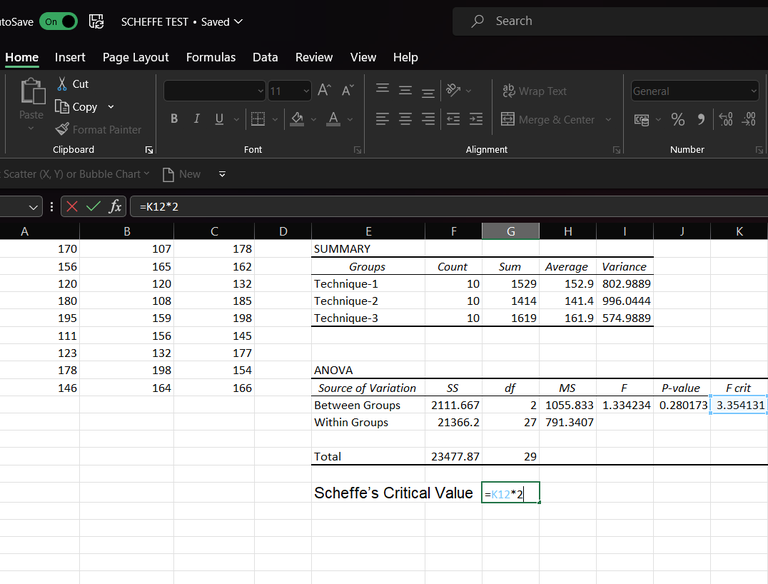Viewport: 768px width, 584px height.
Task: Apply Percent Style number format
Action: tap(677, 119)
